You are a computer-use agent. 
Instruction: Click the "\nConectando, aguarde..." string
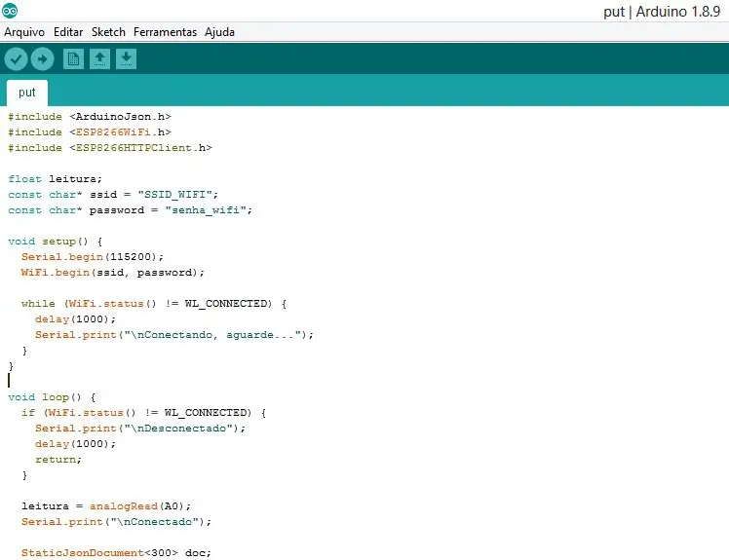[212, 335]
